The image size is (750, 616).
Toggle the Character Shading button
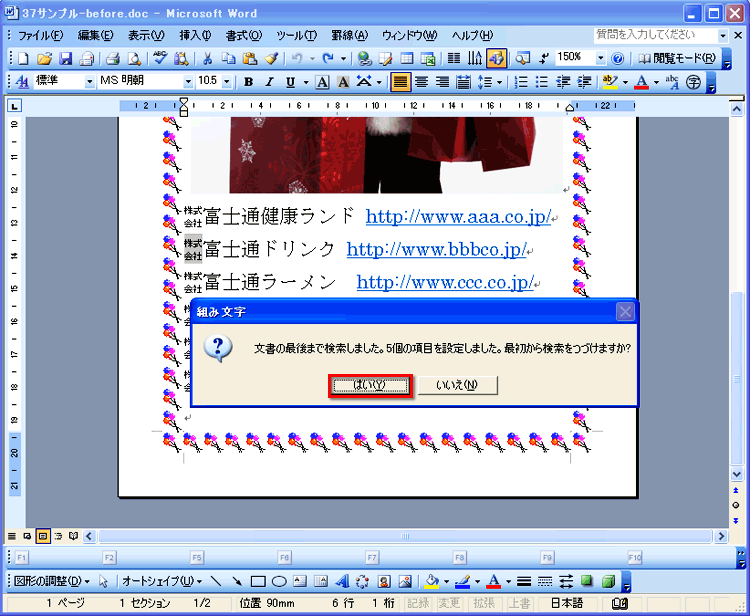pyautogui.click(x=343, y=82)
